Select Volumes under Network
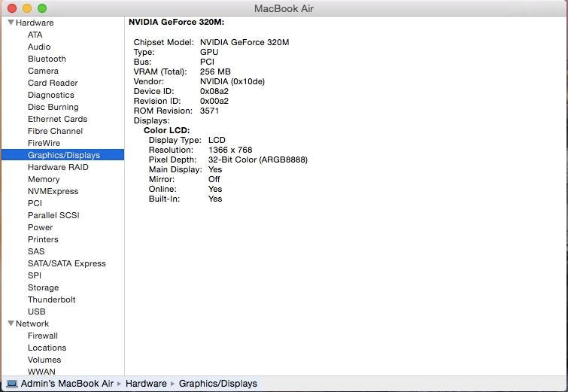Screen dimensions: 568x392 [x=44, y=360]
